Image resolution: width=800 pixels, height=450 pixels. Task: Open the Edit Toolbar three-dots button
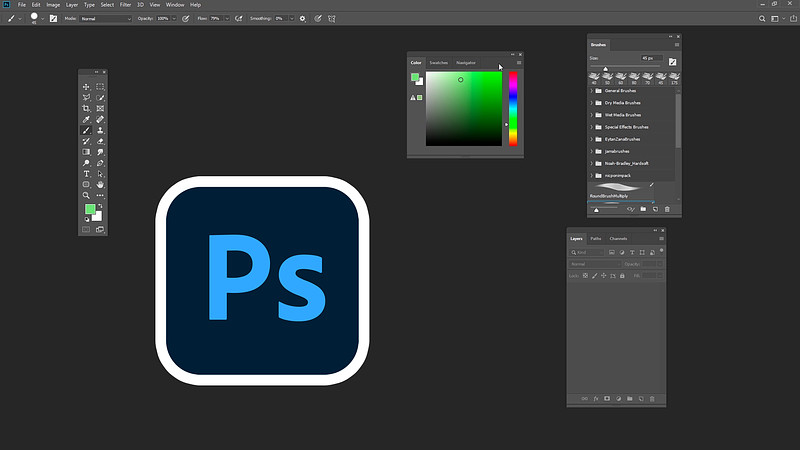pos(100,195)
